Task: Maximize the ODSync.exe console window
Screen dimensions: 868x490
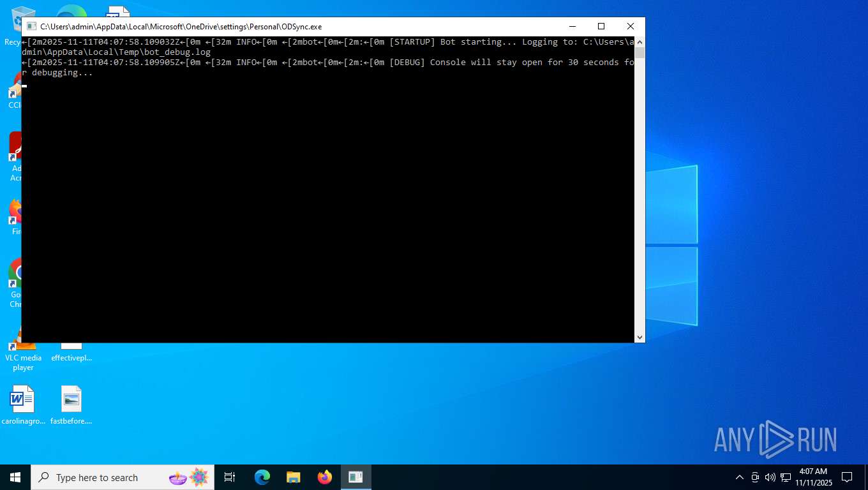Action: 601,26
